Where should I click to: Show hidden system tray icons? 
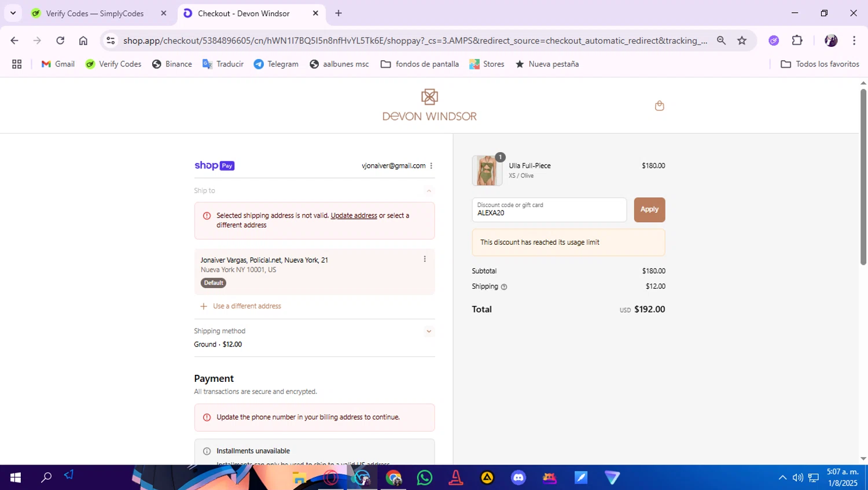[x=782, y=478]
